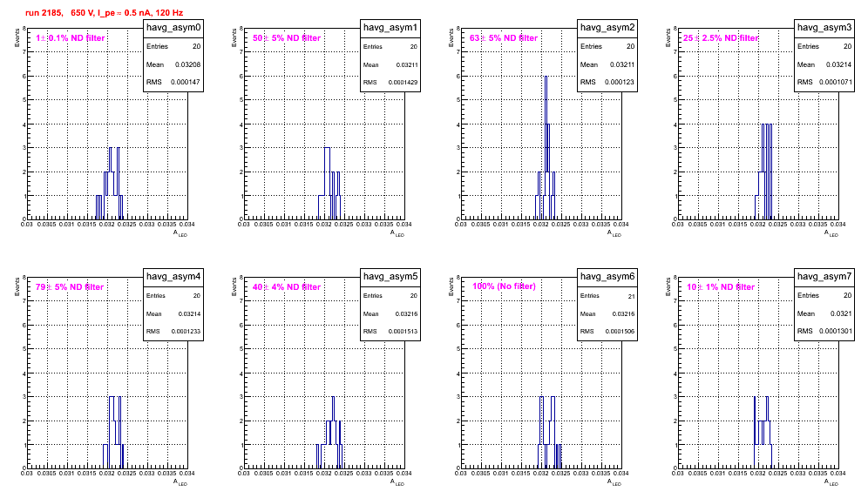Click the '25± 2.5% ND filter' label
The width and height of the screenshot is (868, 498).
tap(721, 38)
